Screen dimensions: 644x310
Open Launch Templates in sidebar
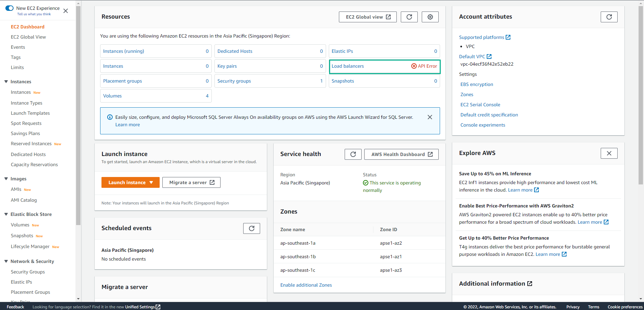(30, 113)
